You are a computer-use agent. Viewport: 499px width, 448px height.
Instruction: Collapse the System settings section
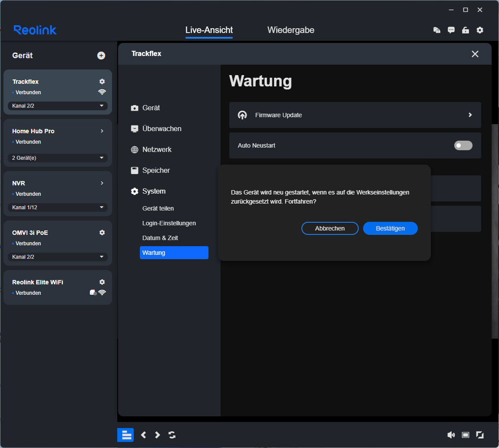click(x=148, y=191)
